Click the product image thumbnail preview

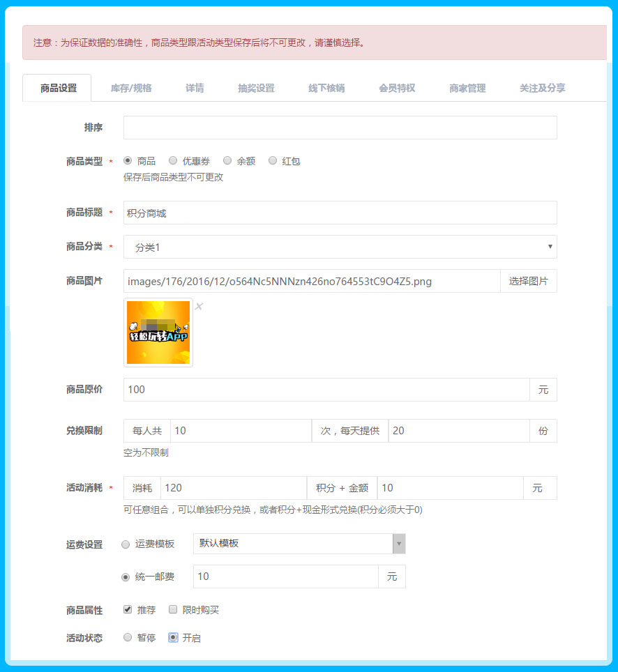[x=158, y=333]
